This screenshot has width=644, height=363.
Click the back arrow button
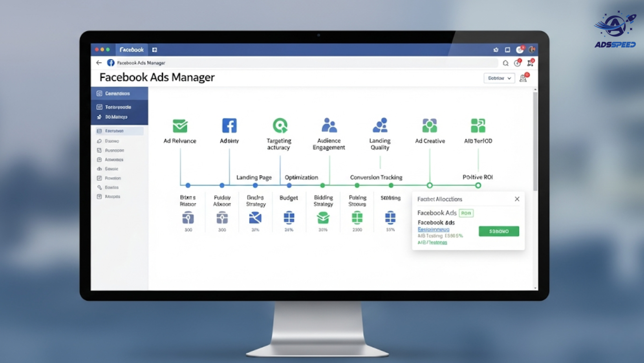pos(99,63)
